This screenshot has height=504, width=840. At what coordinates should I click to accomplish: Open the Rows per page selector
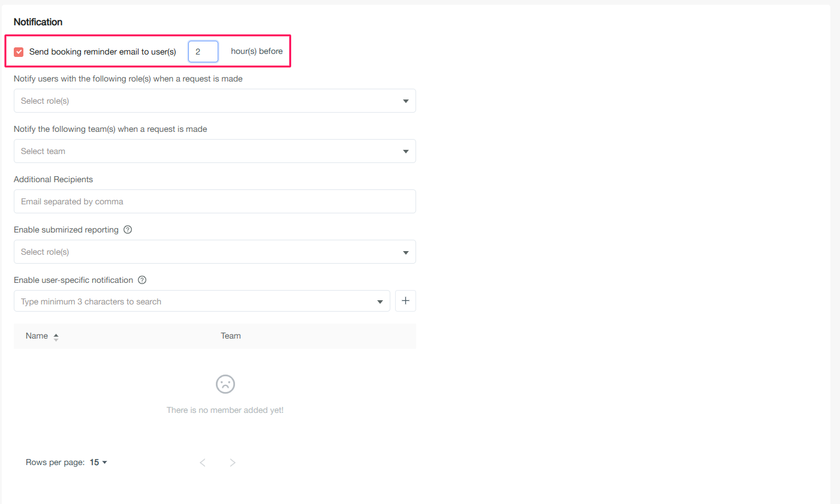pyautogui.click(x=98, y=462)
